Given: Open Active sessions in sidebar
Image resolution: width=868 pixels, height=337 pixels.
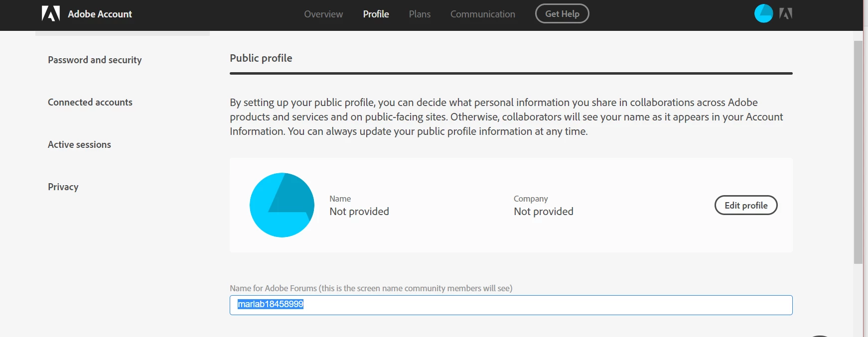Looking at the screenshot, I should 79,144.
